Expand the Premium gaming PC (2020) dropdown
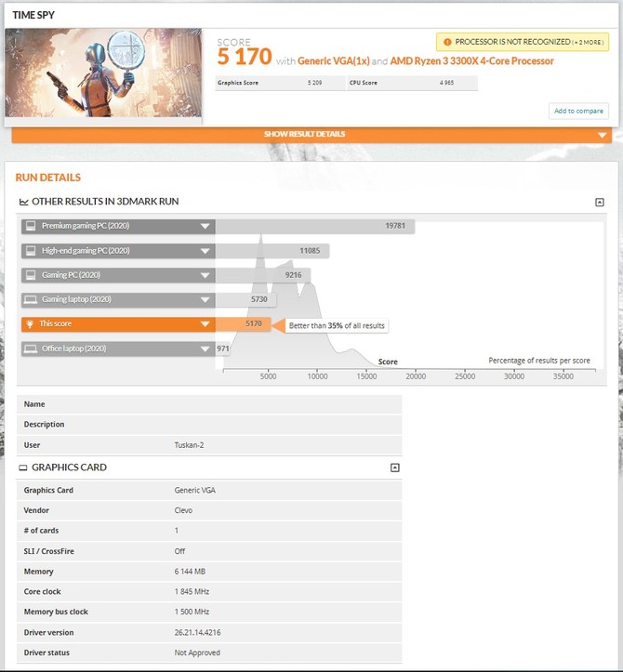This screenshot has height=672, width=623. pyautogui.click(x=205, y=226)
